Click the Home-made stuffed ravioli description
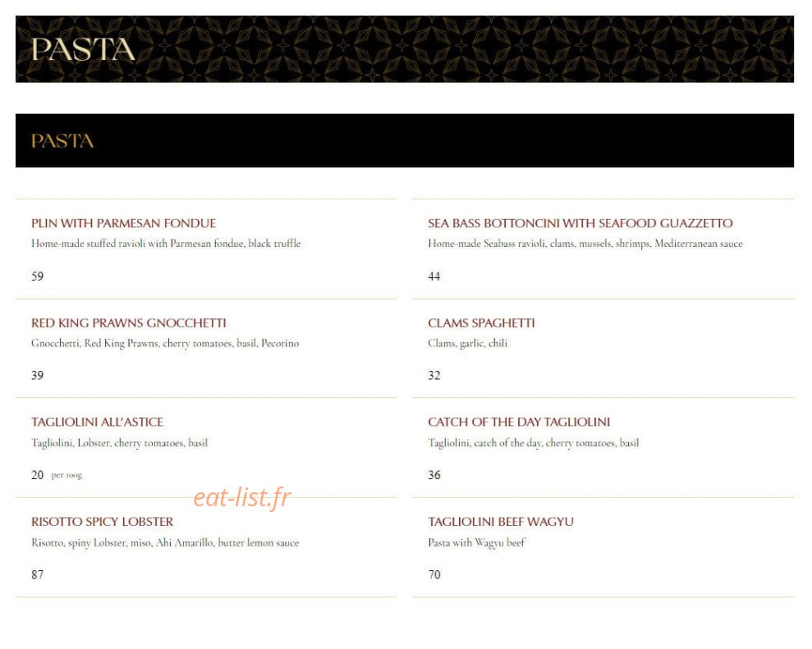 tap(166, 243)
